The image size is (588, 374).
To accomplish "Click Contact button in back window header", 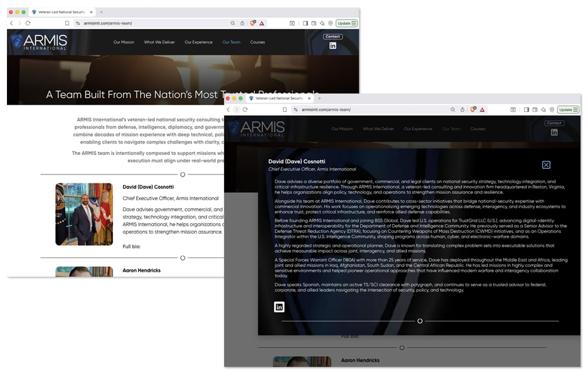I will (332, 36).
